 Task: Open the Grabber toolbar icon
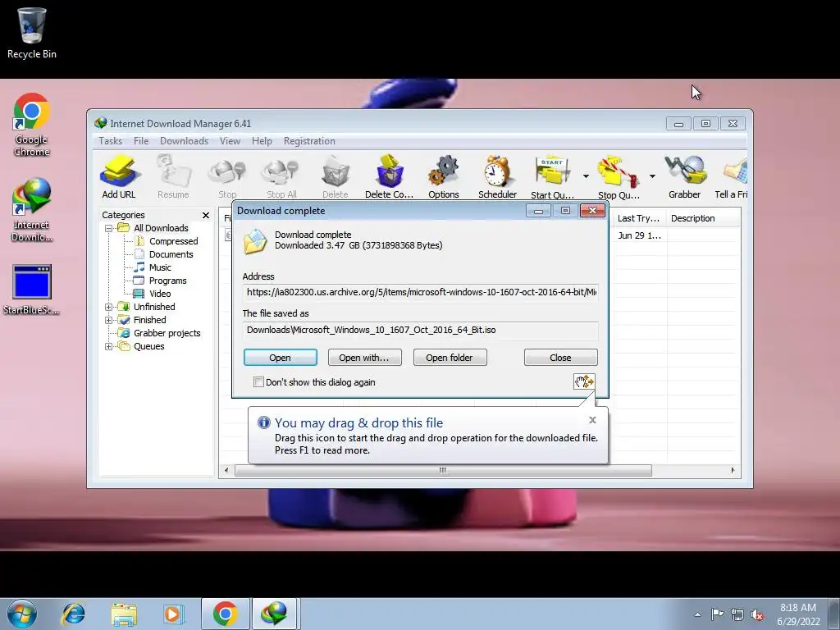coord(685,177)
